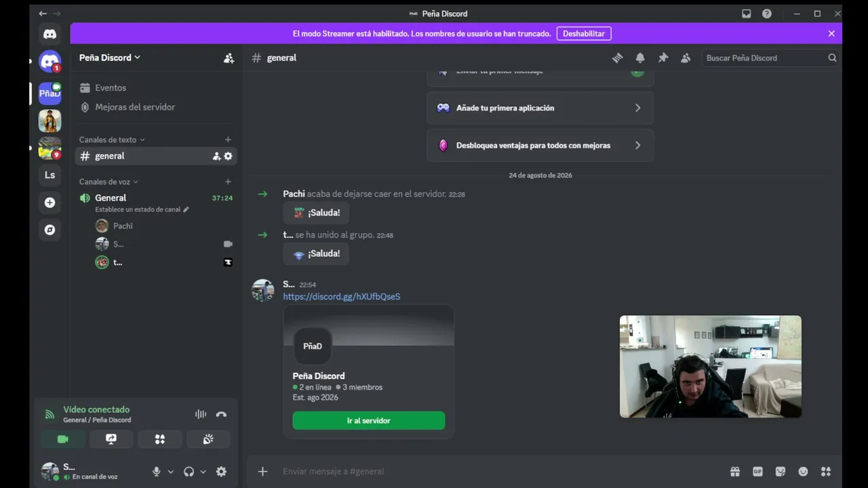The width and height of the screenshot is (868, 488).
Task: Open noise suppression waveform icon
Action: 201,414
